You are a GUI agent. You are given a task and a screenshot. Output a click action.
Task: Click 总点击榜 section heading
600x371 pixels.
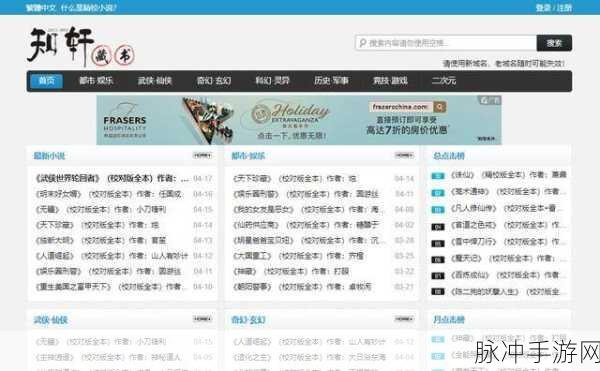449,156
